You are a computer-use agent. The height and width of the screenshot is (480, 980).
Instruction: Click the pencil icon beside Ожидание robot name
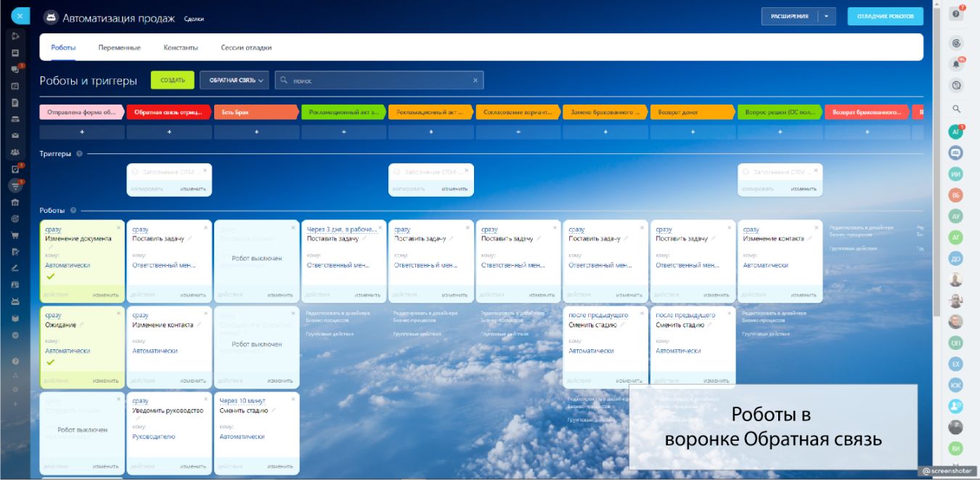81,325
